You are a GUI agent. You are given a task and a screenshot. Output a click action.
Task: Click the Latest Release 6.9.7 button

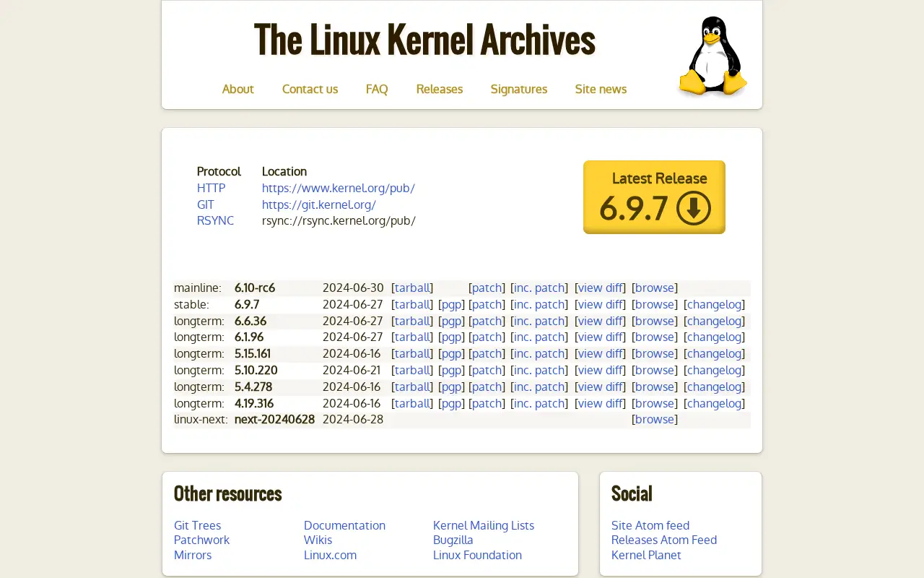tap(654, 197)
